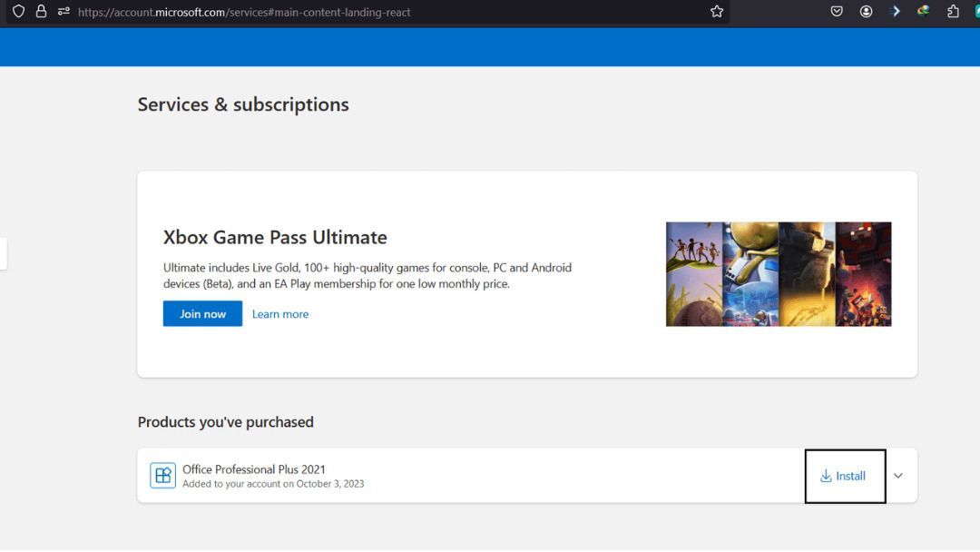
Task: Open the Extensions puzzle piece menu
Action: 953,11
